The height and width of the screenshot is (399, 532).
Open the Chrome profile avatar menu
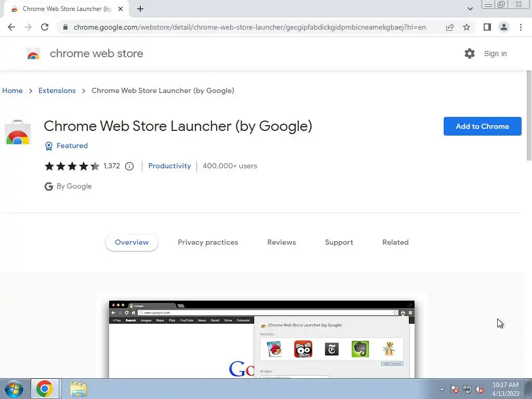click(504, 27)
